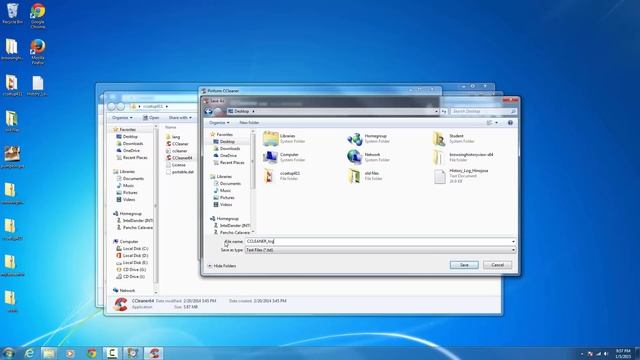Click the time and date in the taskbar

click(x=623, y=353)
